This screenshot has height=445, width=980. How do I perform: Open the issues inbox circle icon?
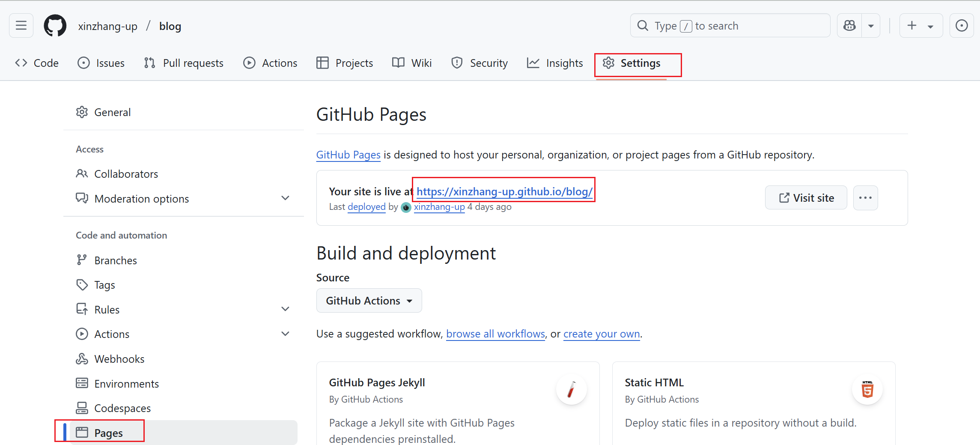pyautogui.click(x=962, y=26)
